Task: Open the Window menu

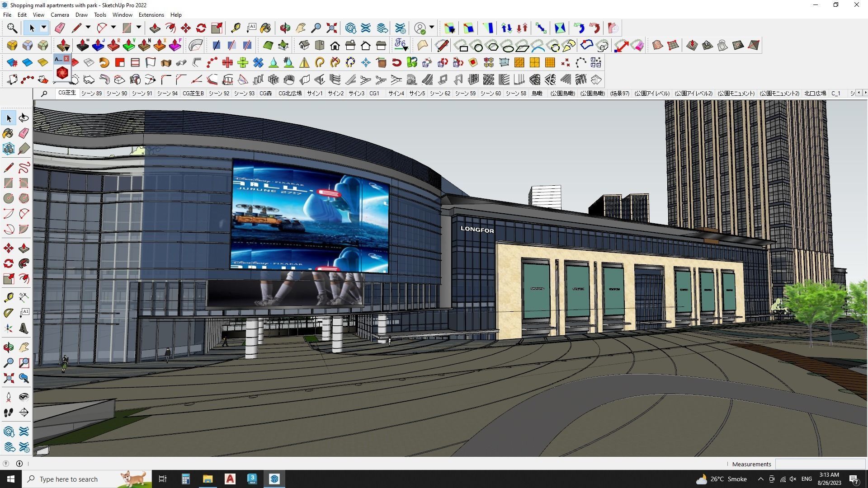Action: pyautogui.click(x=122, y=15)
